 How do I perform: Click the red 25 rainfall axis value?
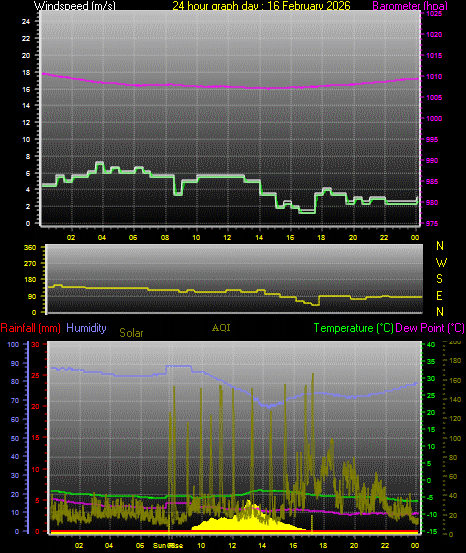click(35, 376)
